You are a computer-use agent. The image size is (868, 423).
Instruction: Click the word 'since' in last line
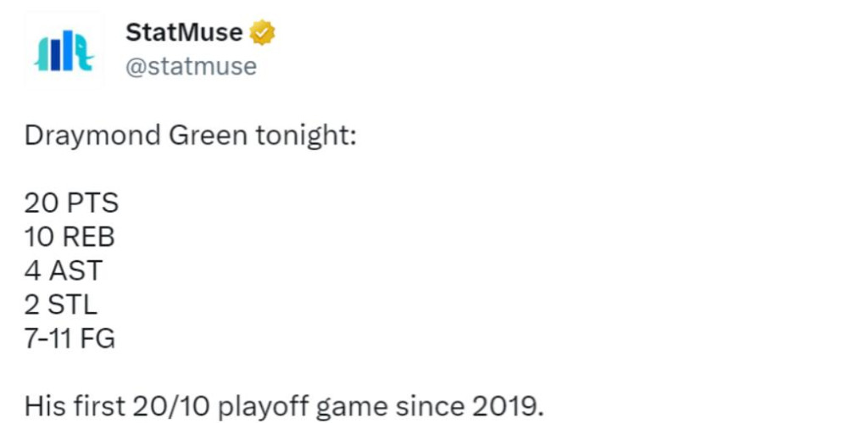(430, 408)
